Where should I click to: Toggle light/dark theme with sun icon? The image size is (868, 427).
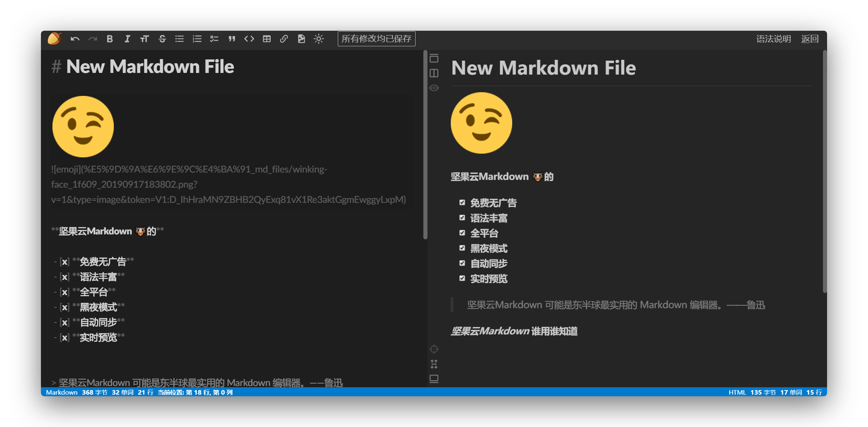click(x=319, y=39)
